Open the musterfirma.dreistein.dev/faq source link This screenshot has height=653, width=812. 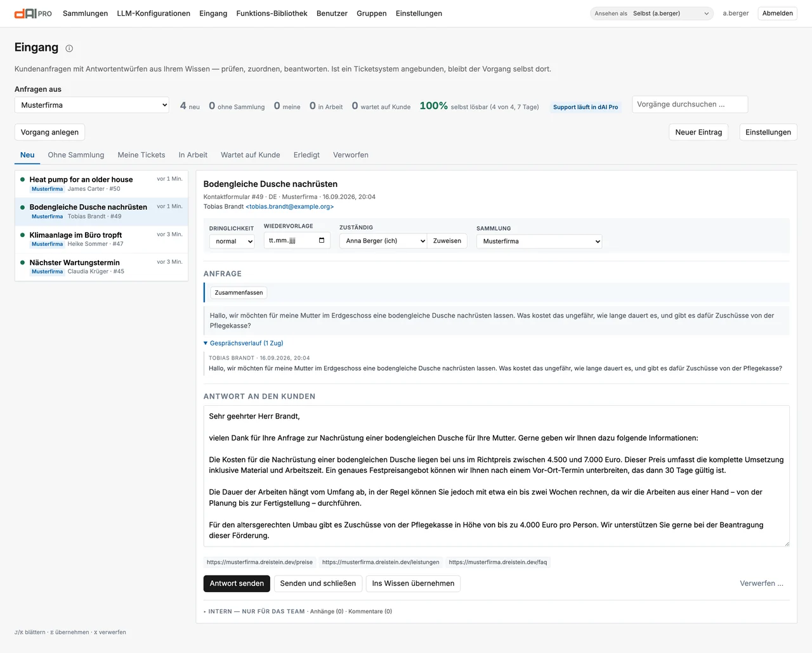[x=498, y=562]
